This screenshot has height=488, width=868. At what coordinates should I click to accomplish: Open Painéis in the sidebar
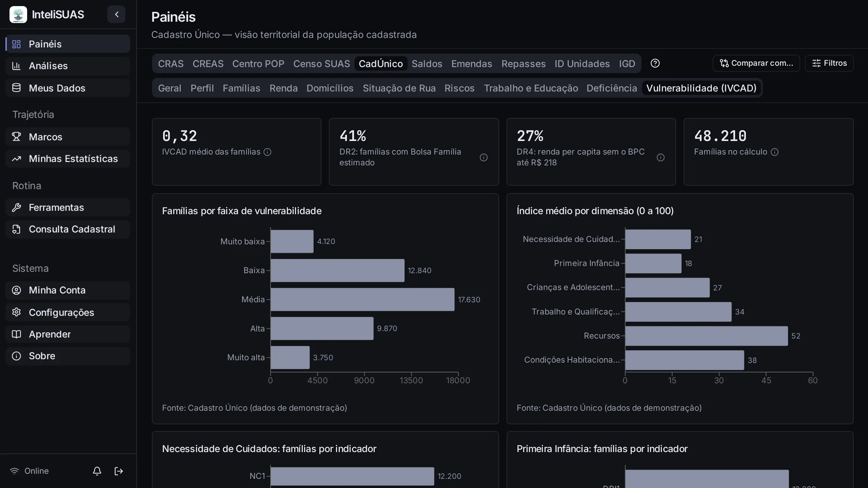tap(68, 44)
